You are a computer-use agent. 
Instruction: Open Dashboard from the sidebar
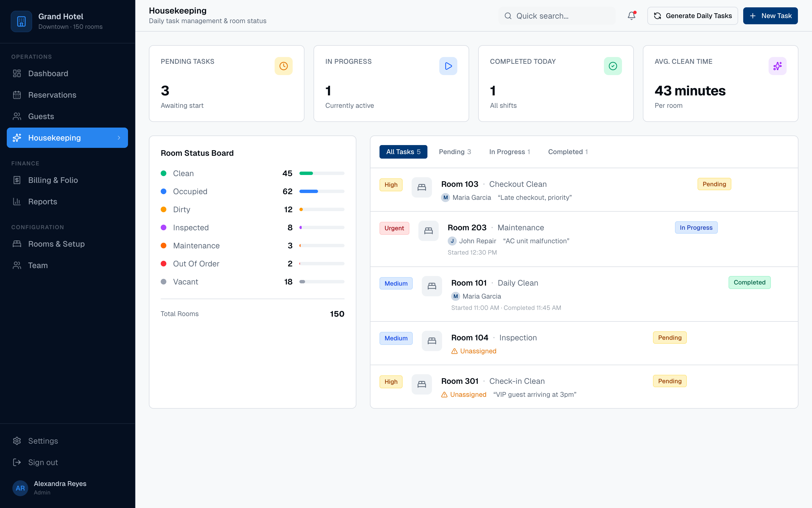(x=67, y=73)
